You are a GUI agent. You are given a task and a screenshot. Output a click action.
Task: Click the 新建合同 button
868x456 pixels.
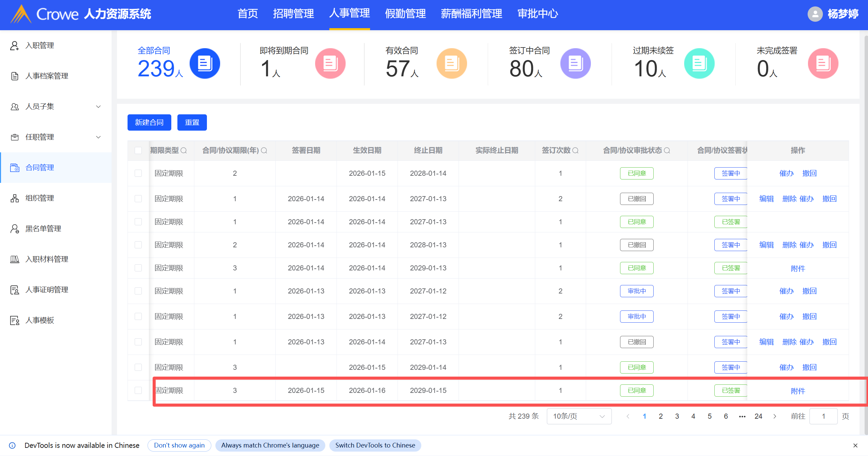coord(149,122)
